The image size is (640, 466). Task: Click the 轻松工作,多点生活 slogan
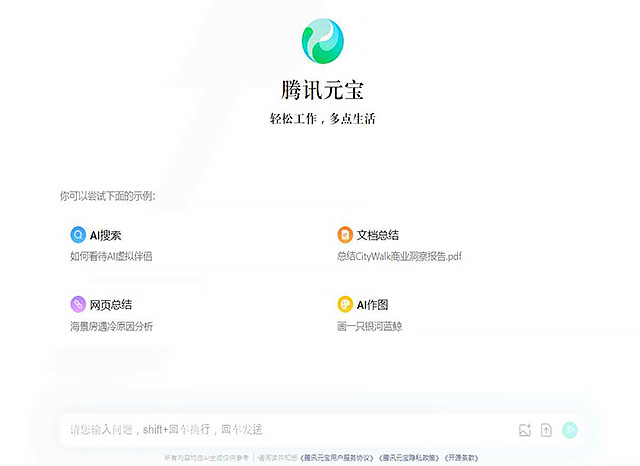tap(322, 119)
